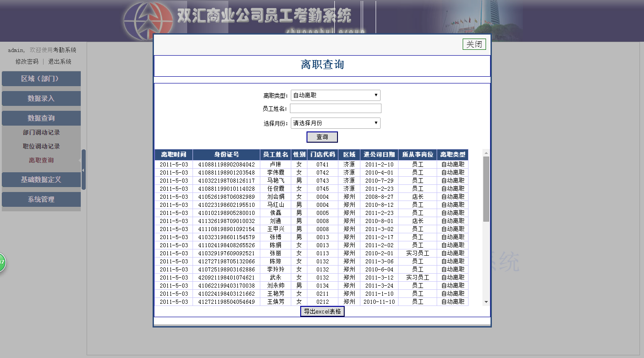The image size is (644, 358).
Task: Click the 查询 button
Action: [x=322, y=137]
